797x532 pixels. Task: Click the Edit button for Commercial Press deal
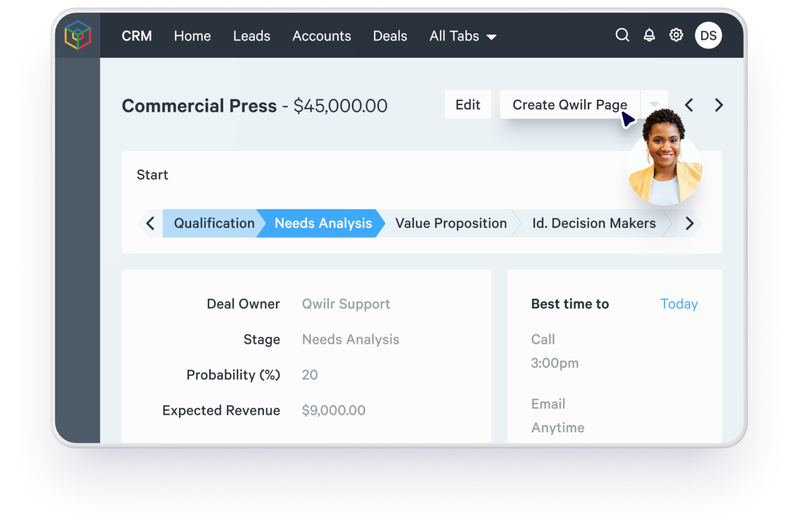468,105
